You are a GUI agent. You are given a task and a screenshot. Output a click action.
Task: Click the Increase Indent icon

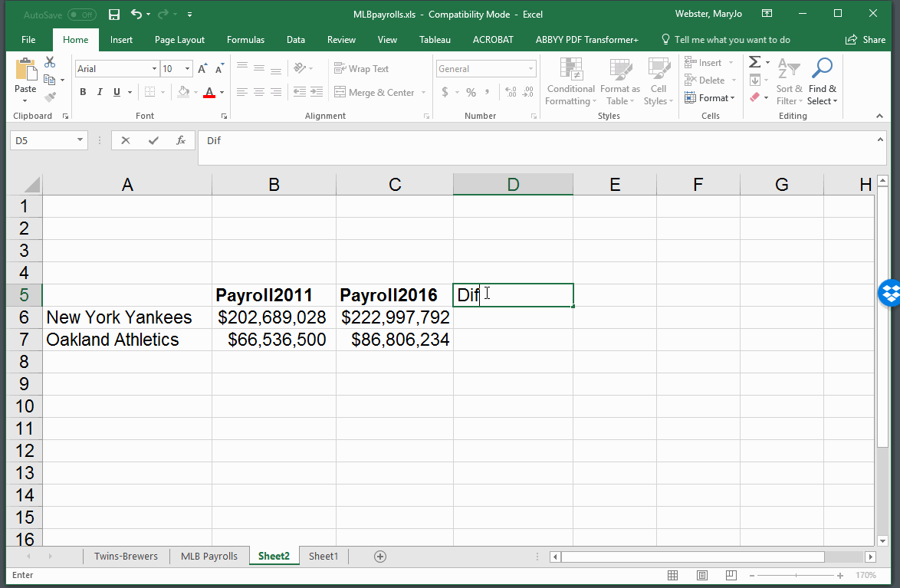tap(317, 92)
